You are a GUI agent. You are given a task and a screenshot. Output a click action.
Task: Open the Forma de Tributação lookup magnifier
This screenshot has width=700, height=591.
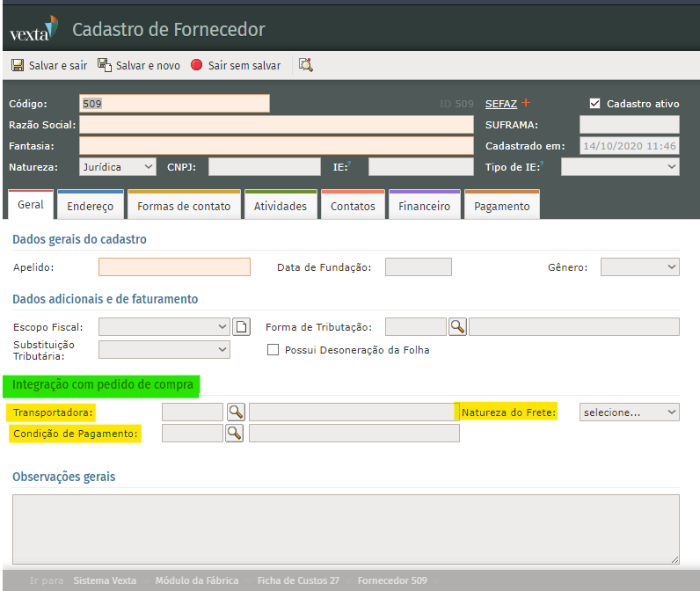click(x=457, y=327)
